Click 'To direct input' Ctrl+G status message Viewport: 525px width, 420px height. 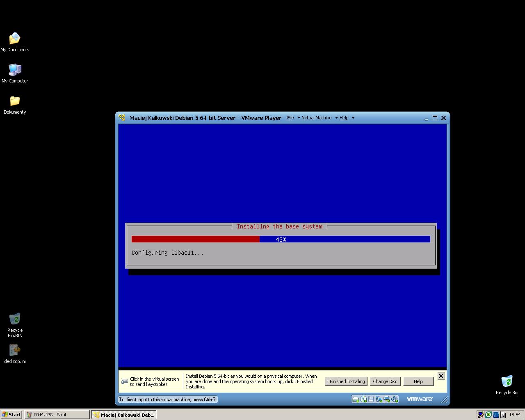168,399
